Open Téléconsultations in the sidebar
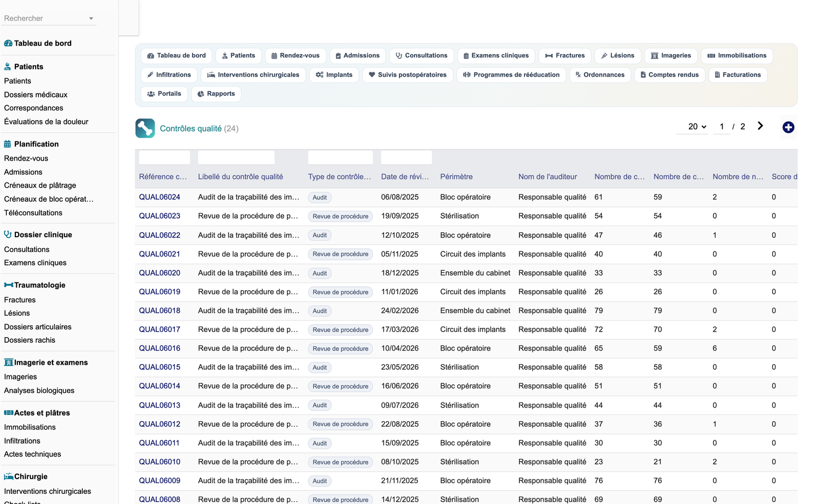 pyautogui.click(x=33, y=213)
